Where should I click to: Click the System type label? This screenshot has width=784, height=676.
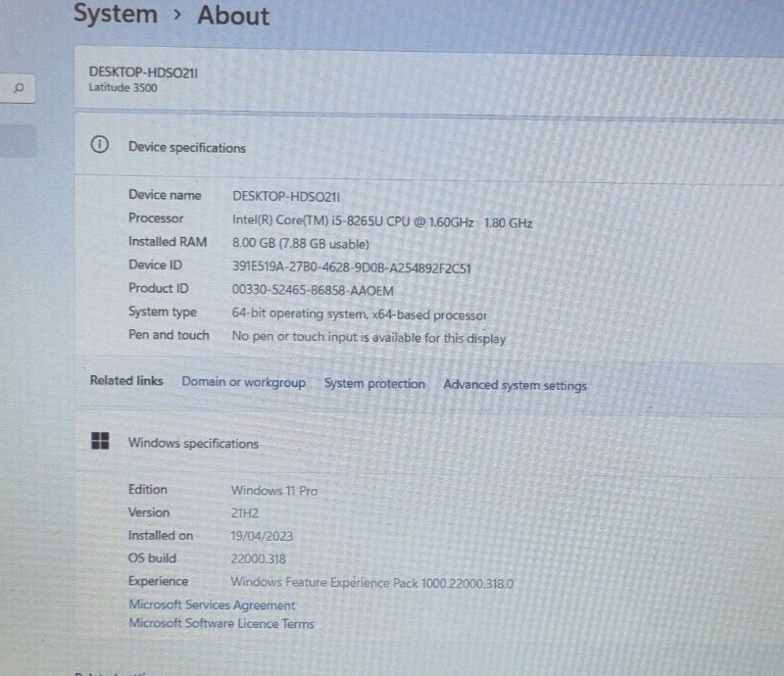pos(163,312)
